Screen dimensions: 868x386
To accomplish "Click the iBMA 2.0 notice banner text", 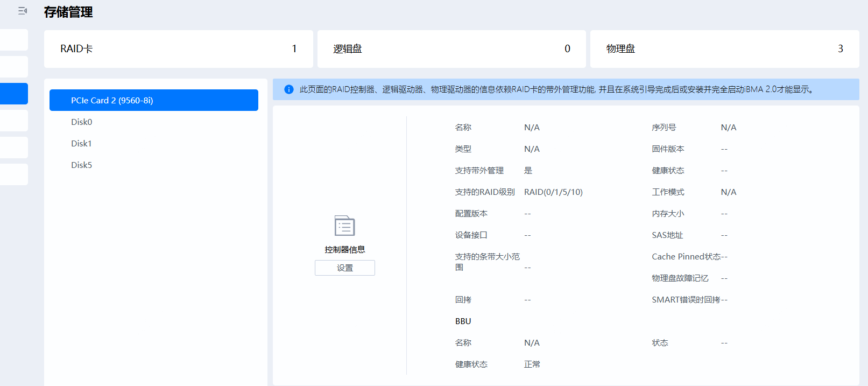I will click(x=557, y=89).
